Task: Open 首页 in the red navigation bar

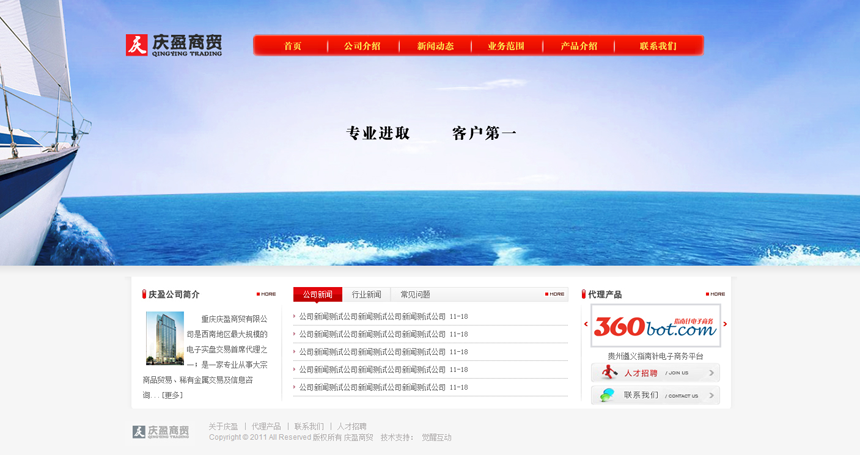Action: click(292, 46)
